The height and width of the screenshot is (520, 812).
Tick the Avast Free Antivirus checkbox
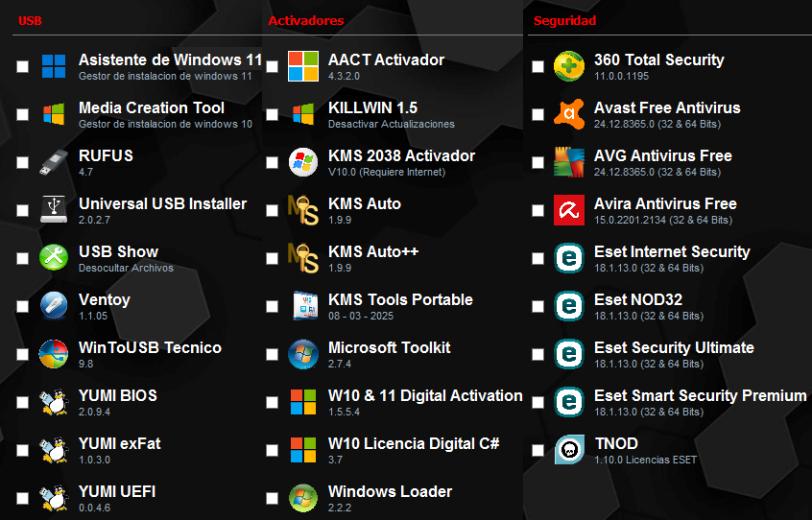(538, 114)
